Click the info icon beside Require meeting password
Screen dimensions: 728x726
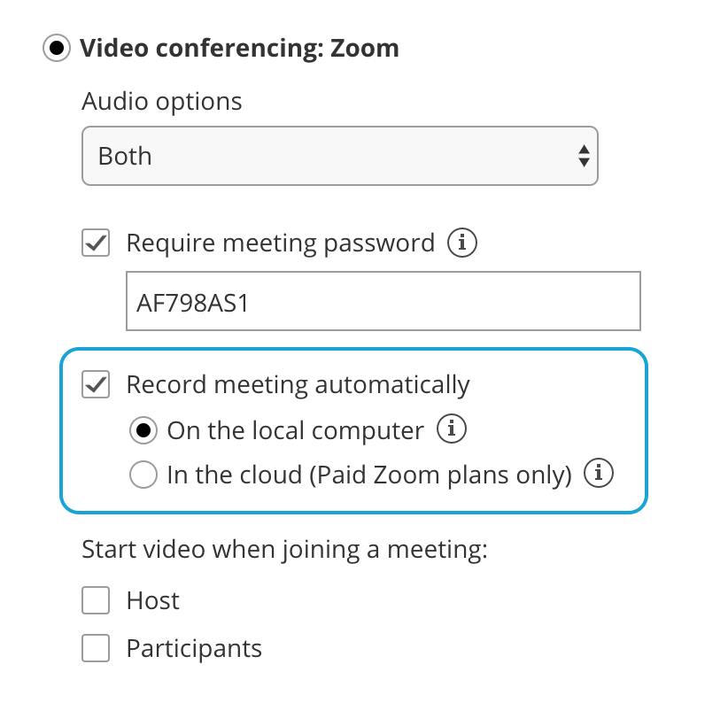click(x=461, y=243)
